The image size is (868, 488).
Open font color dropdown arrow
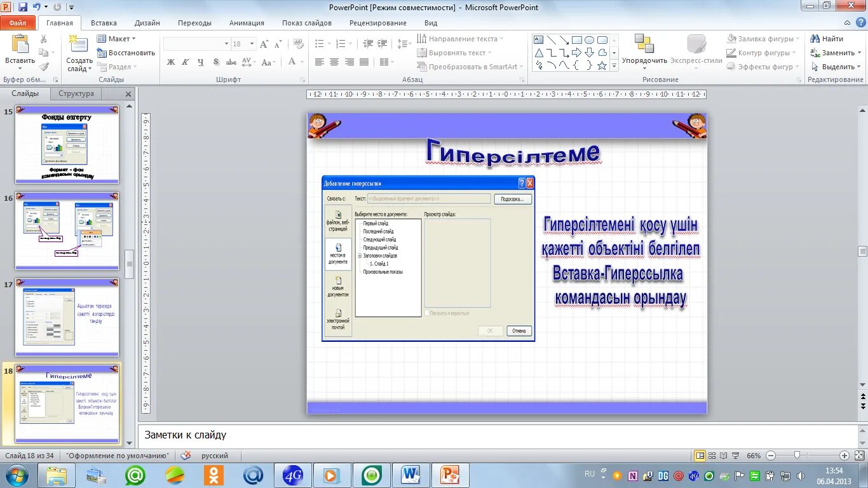(302, 62)
